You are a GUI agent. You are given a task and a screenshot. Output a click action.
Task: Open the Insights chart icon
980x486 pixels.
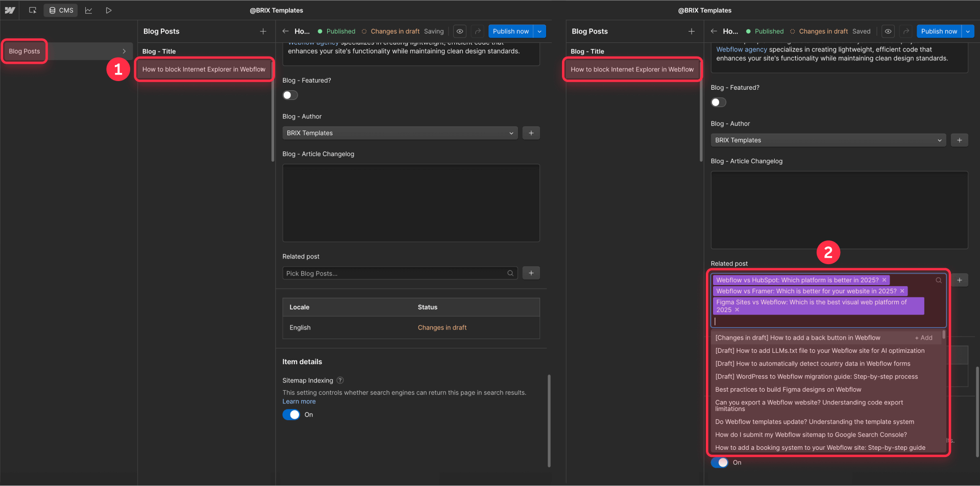point(88,10)
